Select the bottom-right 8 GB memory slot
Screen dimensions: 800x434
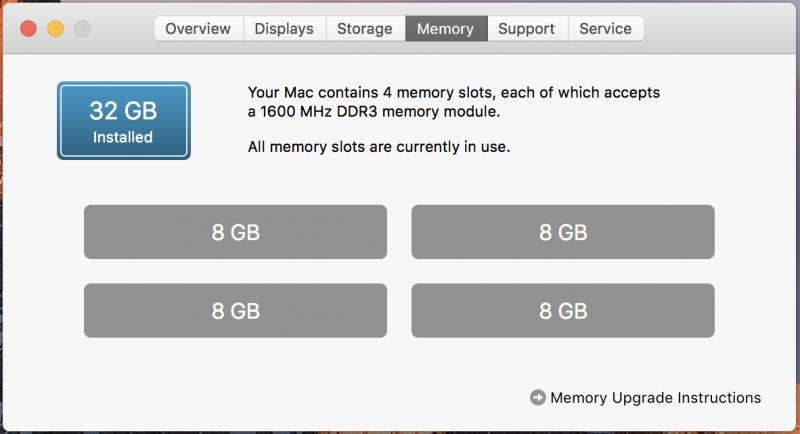point(563,310)
